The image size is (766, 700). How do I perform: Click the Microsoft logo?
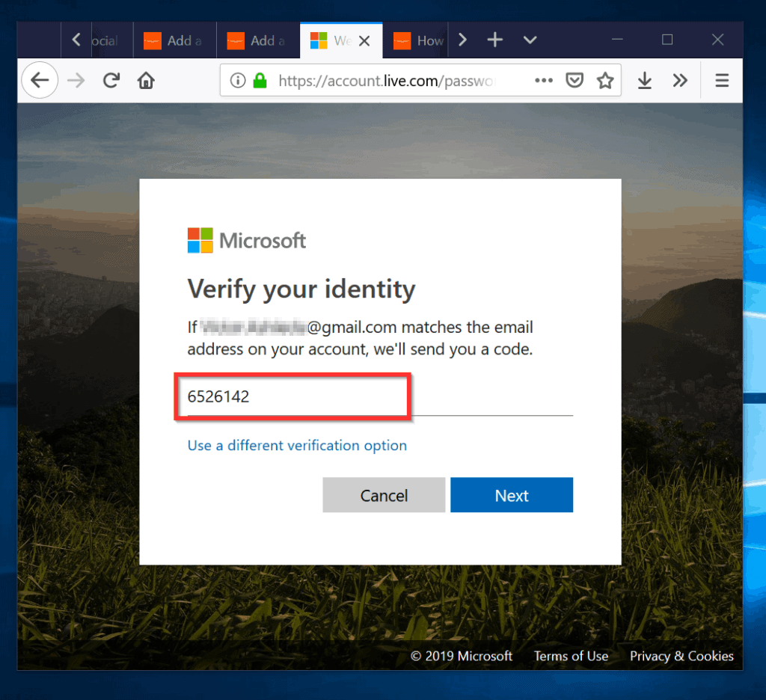point(247,240)
